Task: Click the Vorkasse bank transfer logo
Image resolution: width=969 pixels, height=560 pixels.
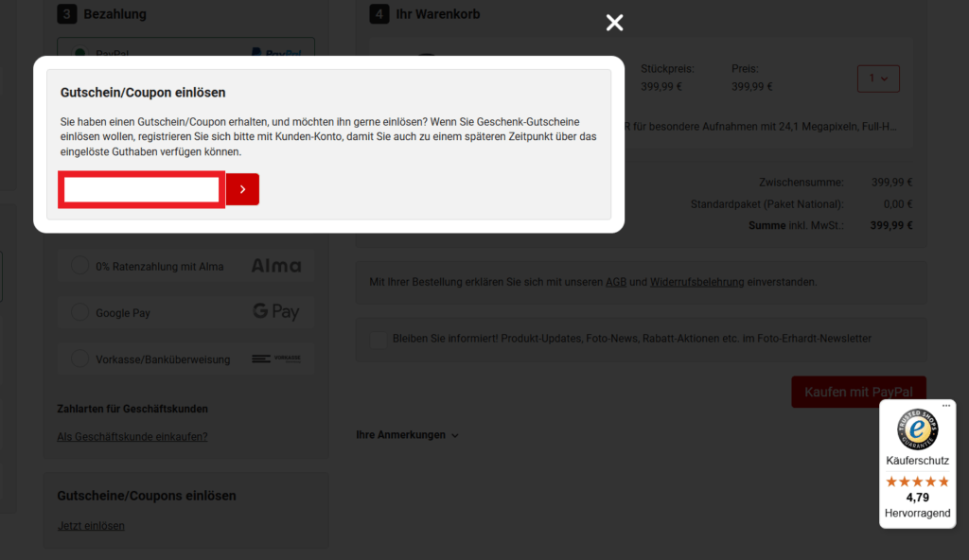Action: pos(275,359)
